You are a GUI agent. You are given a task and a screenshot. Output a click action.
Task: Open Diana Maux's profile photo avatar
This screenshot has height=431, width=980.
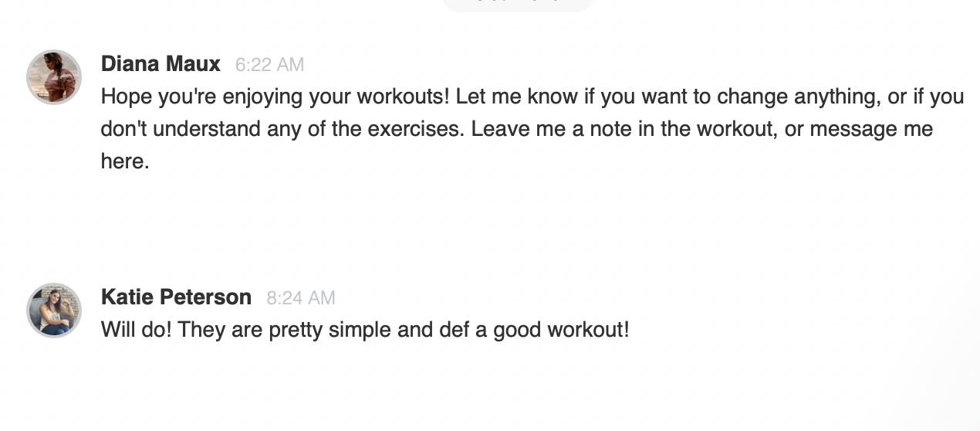[x=54, y=77]
